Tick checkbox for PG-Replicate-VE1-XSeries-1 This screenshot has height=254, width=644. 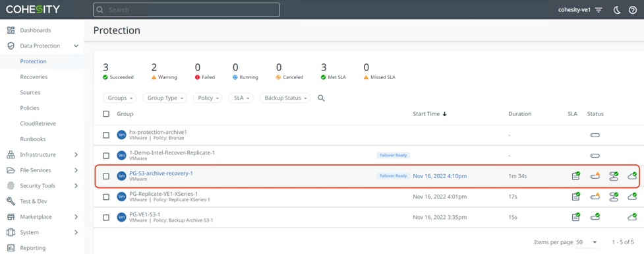106,197
